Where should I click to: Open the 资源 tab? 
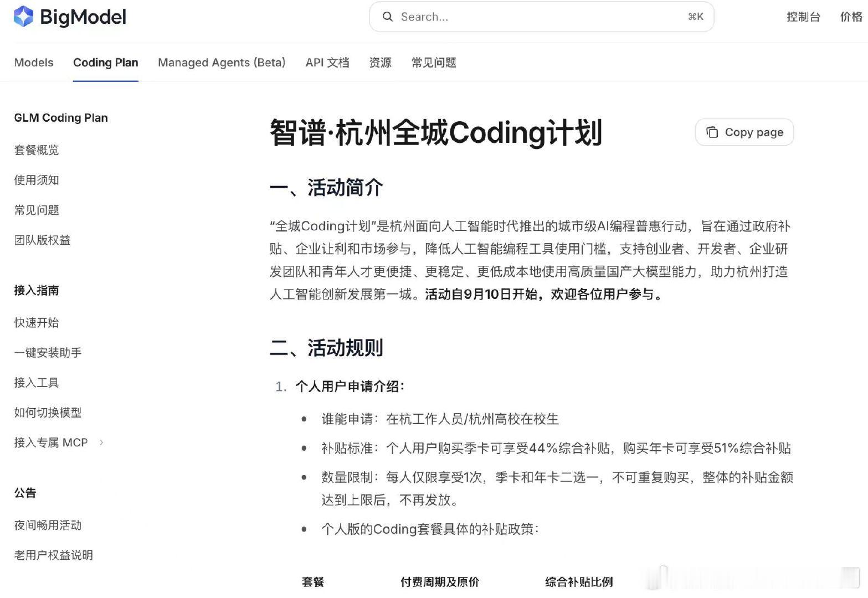click(380, 63)
